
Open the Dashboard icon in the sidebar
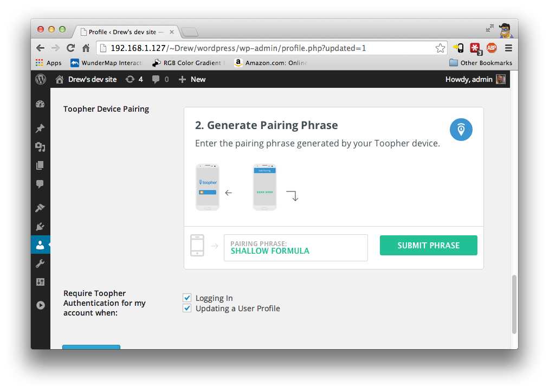pos(40,104)
